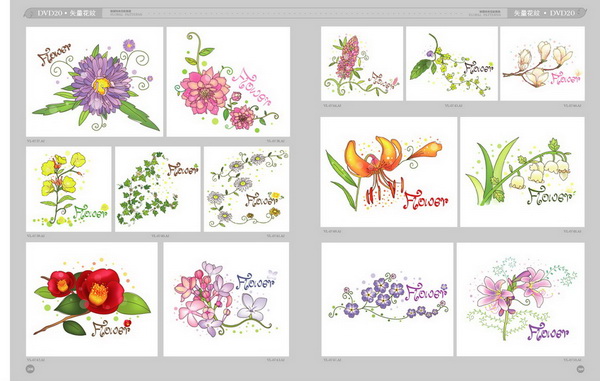This screenshot has width=600, height=381.
Task: Click blue Flower lettering above pink lilac
Action: [x=255, y=282]
